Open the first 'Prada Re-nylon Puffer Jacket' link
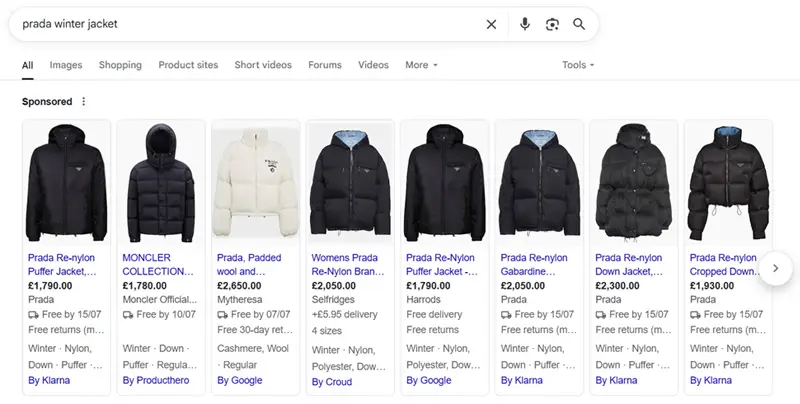Screen dimensions: 800x404 [62, 265]
